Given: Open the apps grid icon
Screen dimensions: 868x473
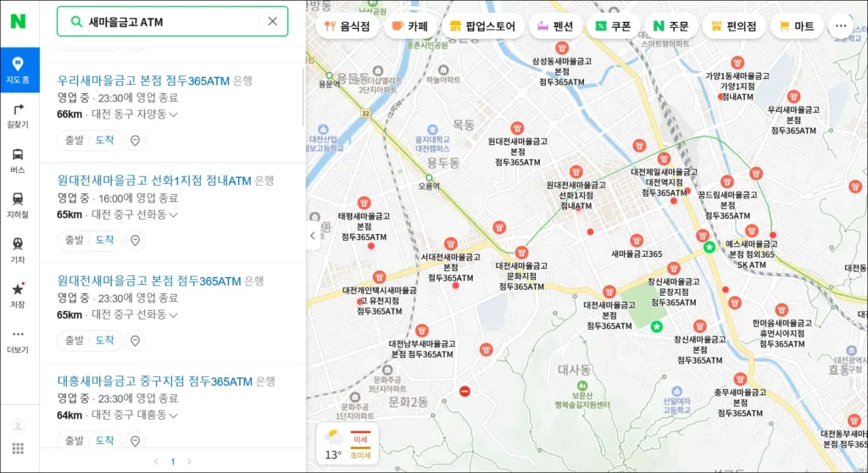Looking at the screenshot, I should pos(19,448).
